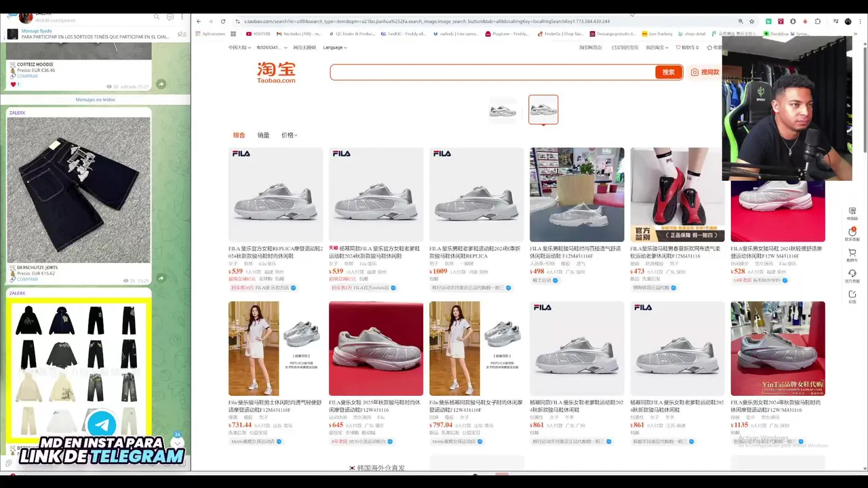Screen dimensions: 868x488
Task: Click COMPRAR link on Corteiz Hoodie post
Action: (27, 76)
